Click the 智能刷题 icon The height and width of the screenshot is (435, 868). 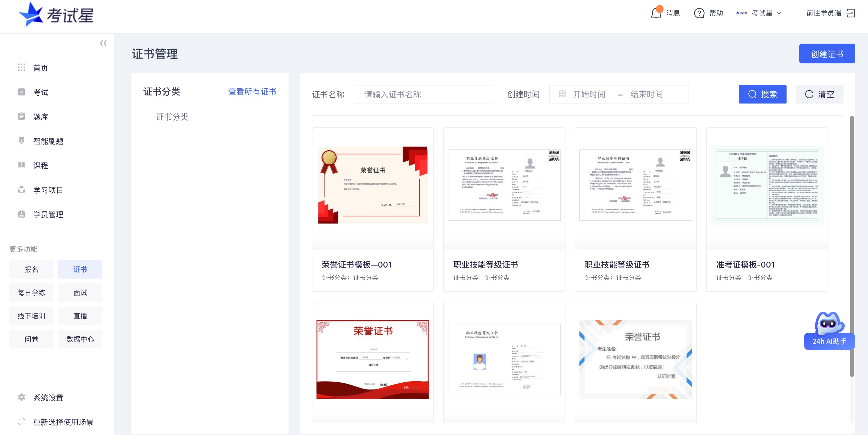[x=22, y=140]
